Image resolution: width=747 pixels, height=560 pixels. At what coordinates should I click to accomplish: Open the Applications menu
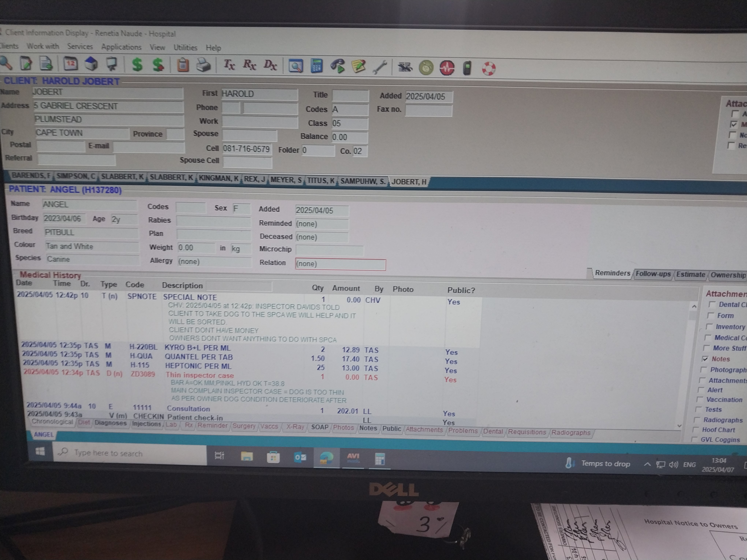pos(121,47)
